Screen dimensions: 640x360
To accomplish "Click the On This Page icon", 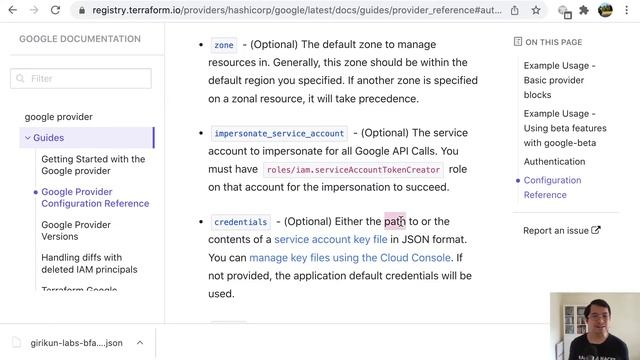I will [518, 42].
